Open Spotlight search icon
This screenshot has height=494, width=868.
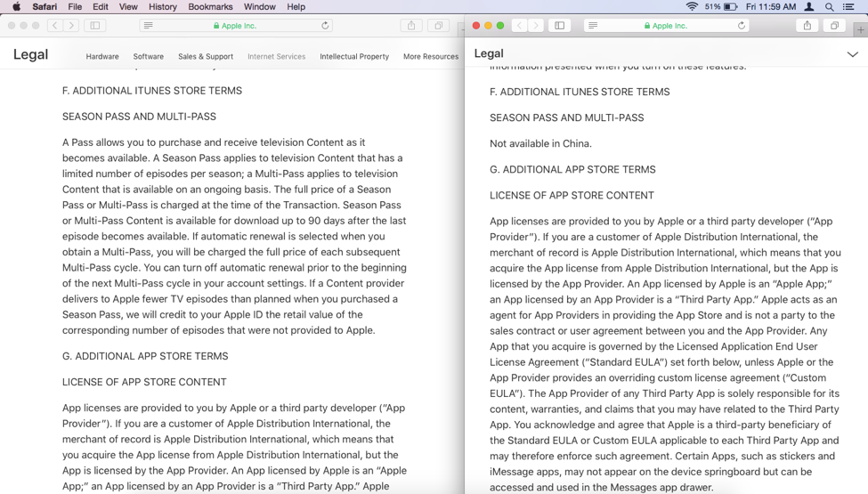[829, 6]
